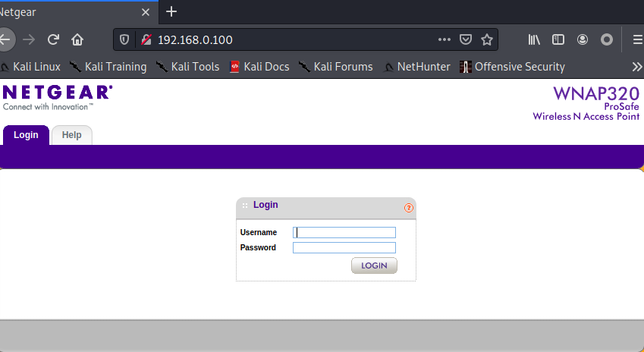Close the Netgear browser tab
This screenshot has width=644, height=352.
146,12
